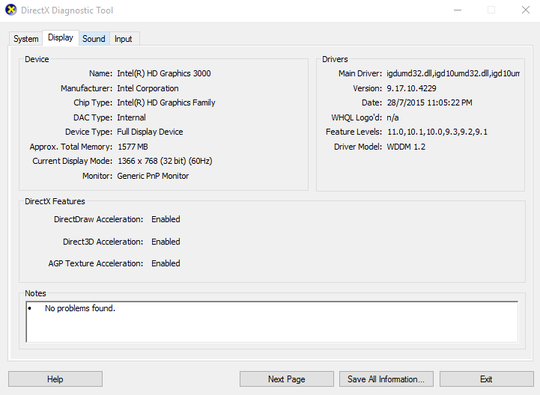Viewport: 540px width, 395px height.
Task: Click the DirectX Diagnostic Tool title icon
Action: [11, 10]
